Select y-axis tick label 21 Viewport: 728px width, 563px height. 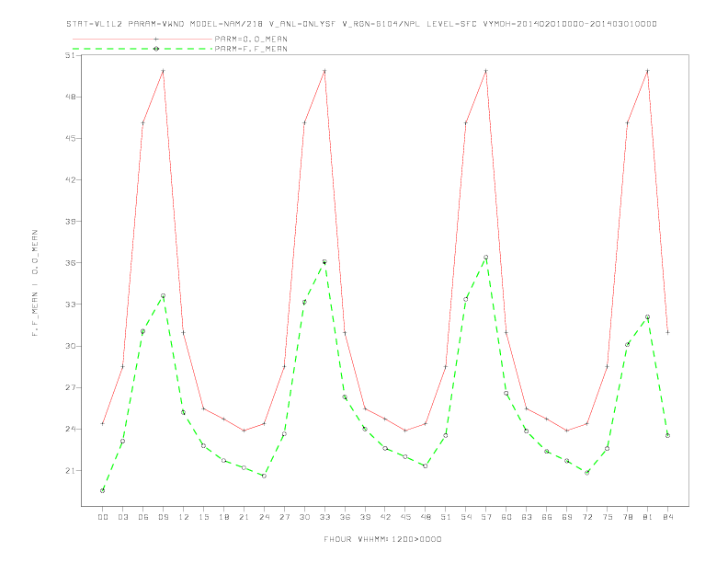click(70, 471)
